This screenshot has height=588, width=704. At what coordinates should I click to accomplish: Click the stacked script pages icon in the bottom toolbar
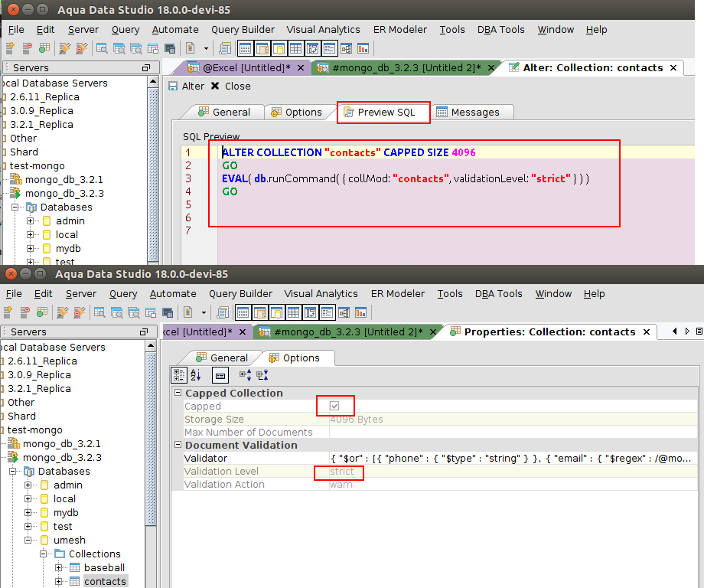pyautogui.click(x=222, y=312)
